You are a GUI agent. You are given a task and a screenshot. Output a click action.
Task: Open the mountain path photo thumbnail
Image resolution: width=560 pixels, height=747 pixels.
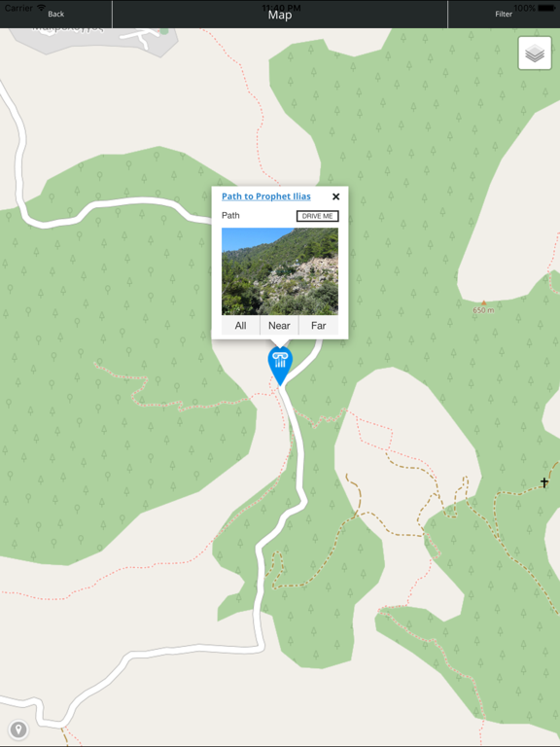[280, 271]
